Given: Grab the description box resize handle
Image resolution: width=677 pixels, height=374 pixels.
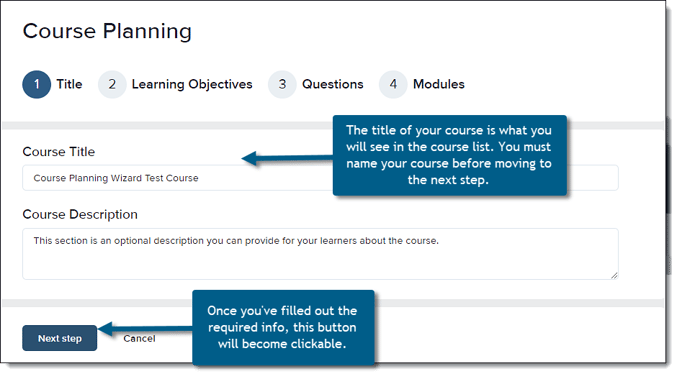Looking at the screenshot, I should (x=614, y=276).
